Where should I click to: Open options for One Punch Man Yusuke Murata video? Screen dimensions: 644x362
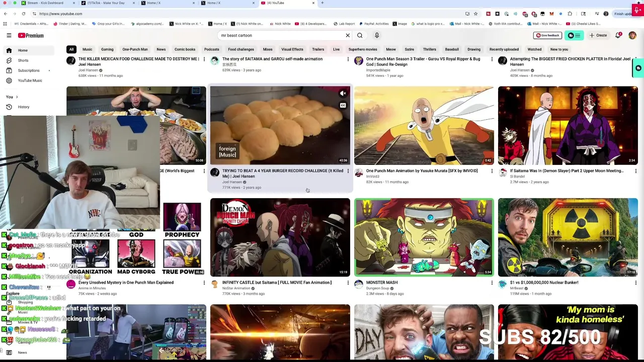click(x=492, y=171)
